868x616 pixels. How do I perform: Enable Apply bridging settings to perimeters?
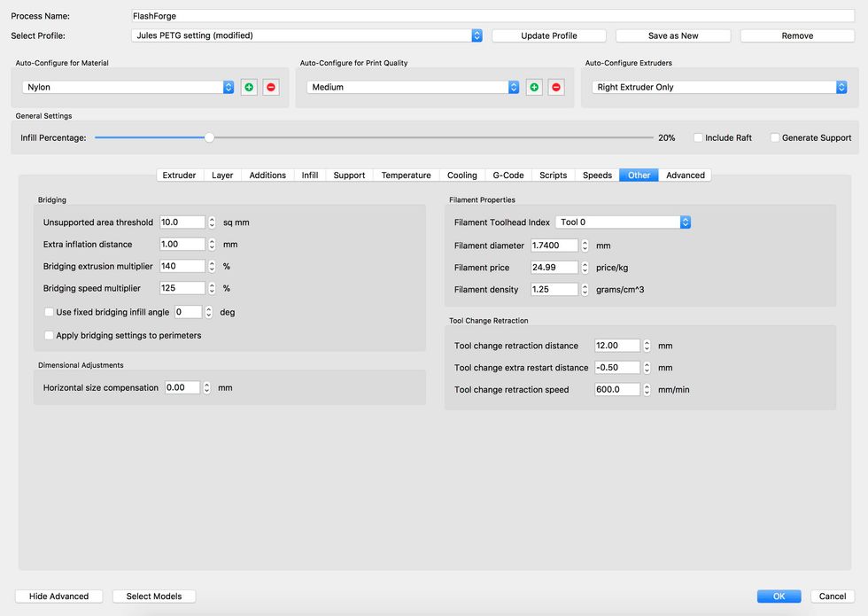tap(50, 335)
